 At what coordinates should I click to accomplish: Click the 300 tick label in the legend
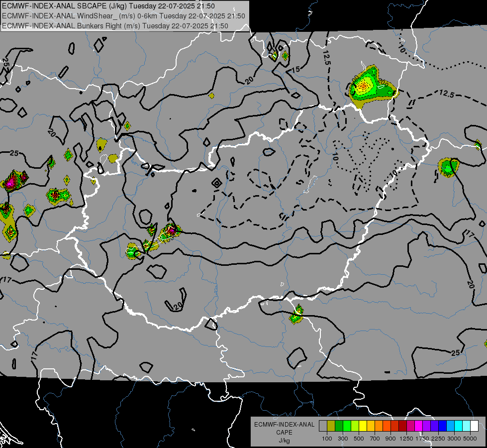click(x=343, y=439)
